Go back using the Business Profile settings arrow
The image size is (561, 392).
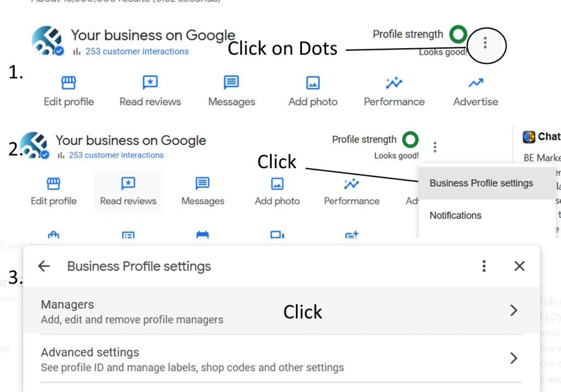[x=44, y=266]
